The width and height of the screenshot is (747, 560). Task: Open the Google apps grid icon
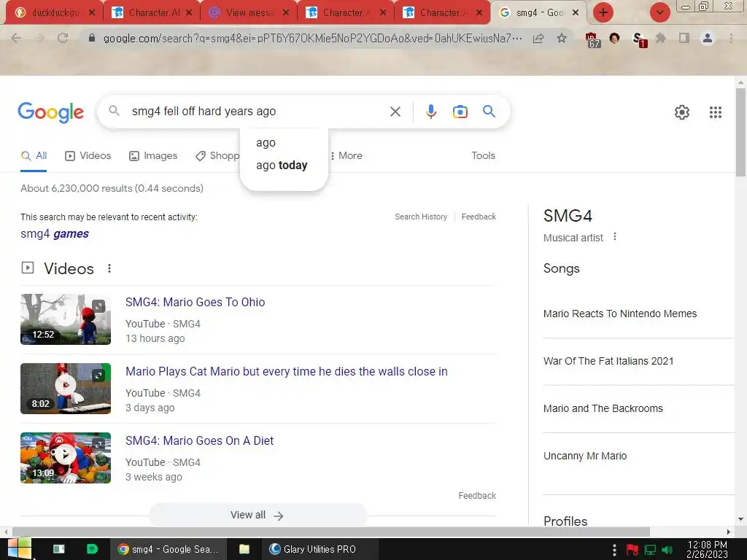(715, 112)
